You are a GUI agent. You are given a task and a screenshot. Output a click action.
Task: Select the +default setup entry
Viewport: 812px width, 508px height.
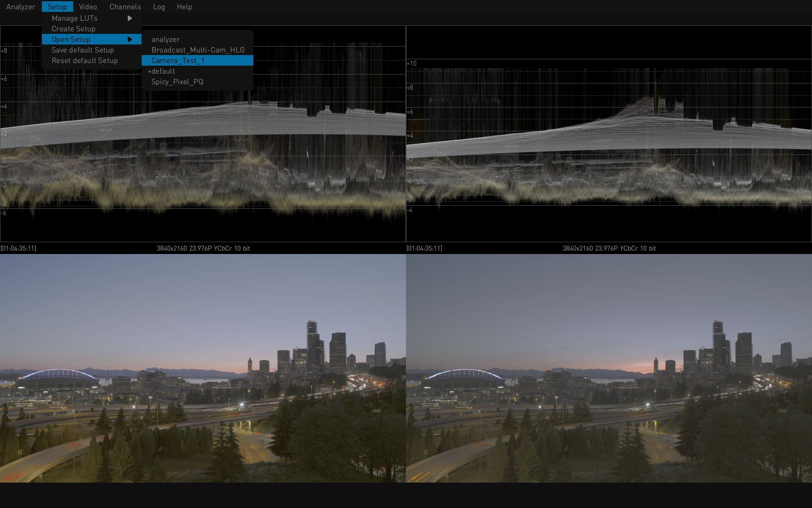click(161, 71)
